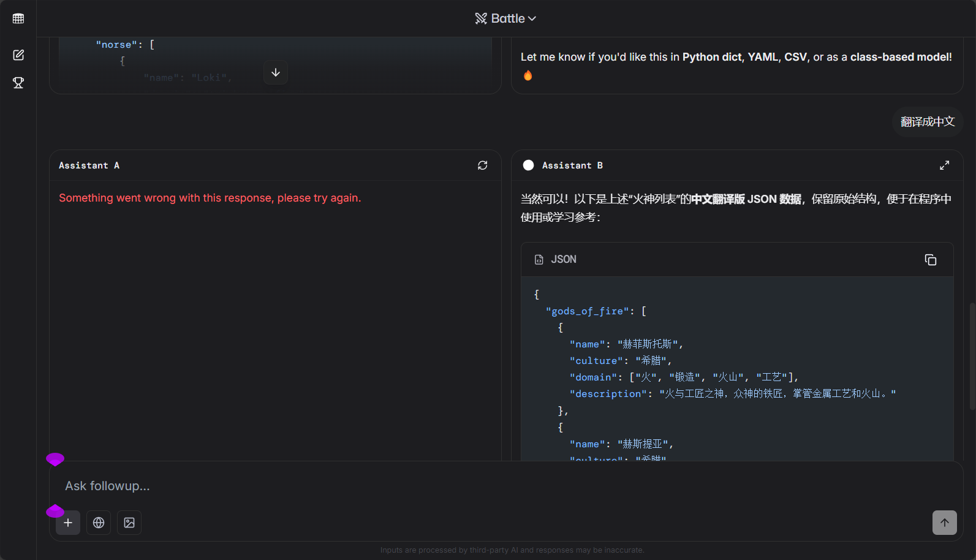Click the image upload button
976x560 pixels.
[x=129, y=523]
